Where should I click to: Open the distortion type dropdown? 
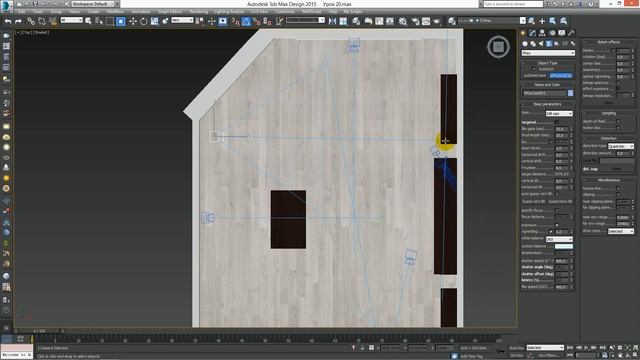621,146
